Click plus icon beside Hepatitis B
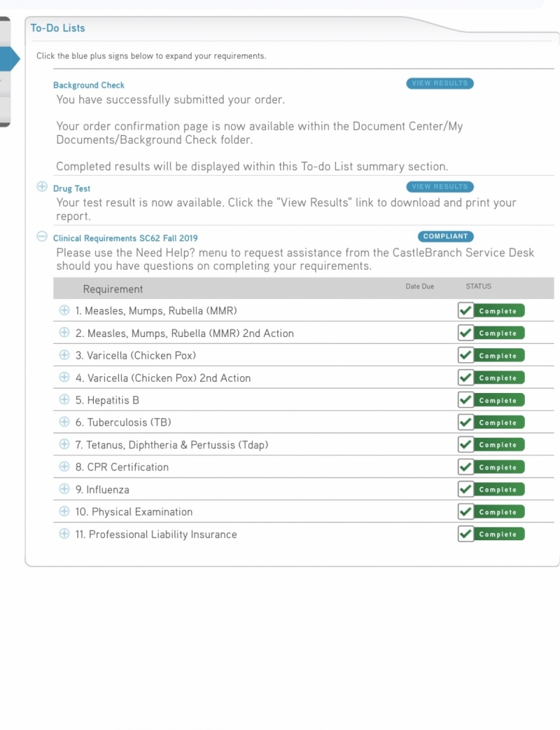Screen dimensions: 560x730 click(x=64, y=399)
